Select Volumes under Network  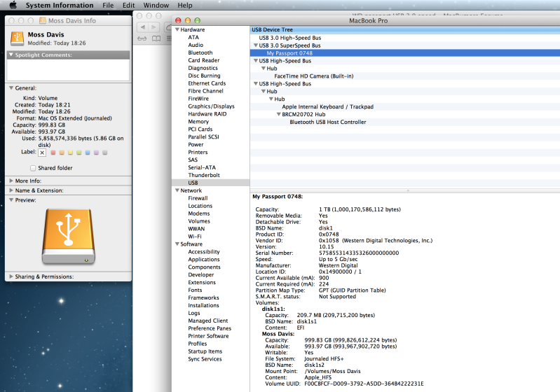(199, 221)
